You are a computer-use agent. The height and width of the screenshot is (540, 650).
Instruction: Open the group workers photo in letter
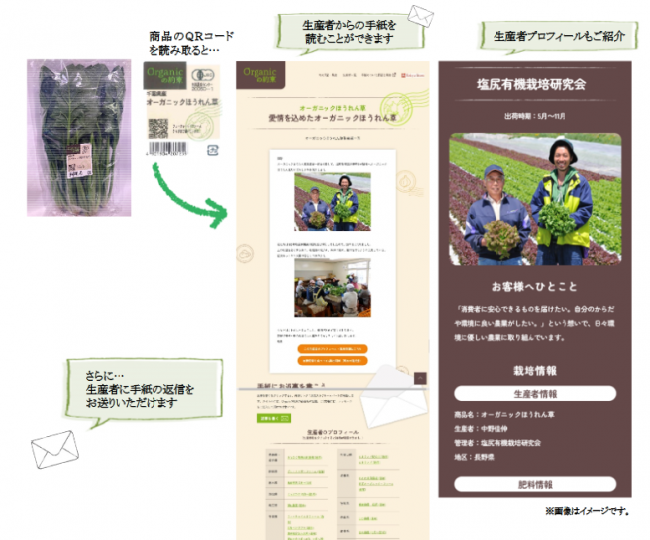[x=331, y=289]
